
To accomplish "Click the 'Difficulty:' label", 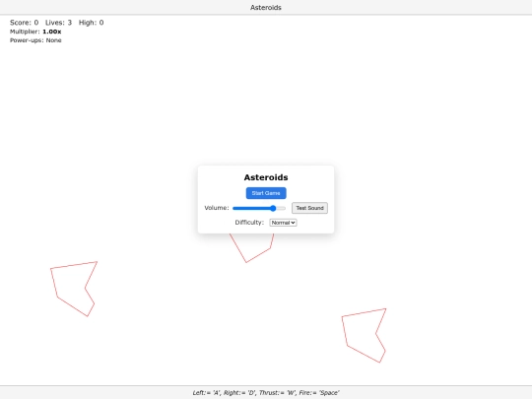I will 249,223.
